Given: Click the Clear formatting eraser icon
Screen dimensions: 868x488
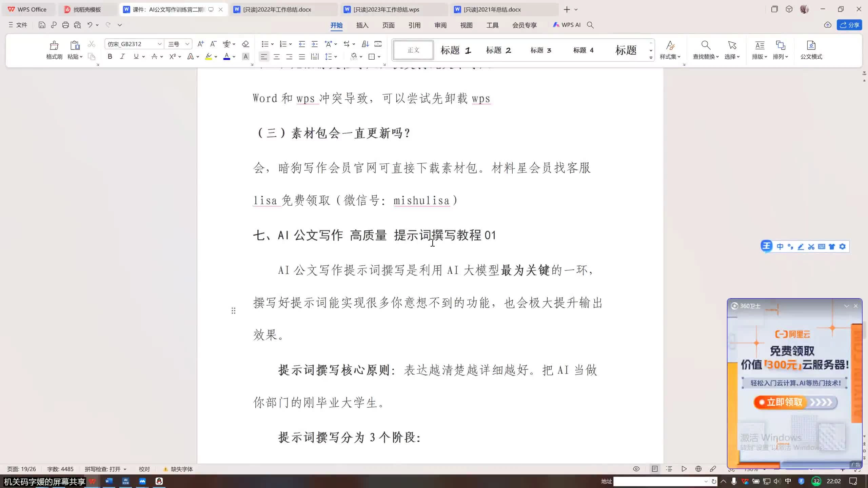Looking at the screenshot, I should coord(245,44).
